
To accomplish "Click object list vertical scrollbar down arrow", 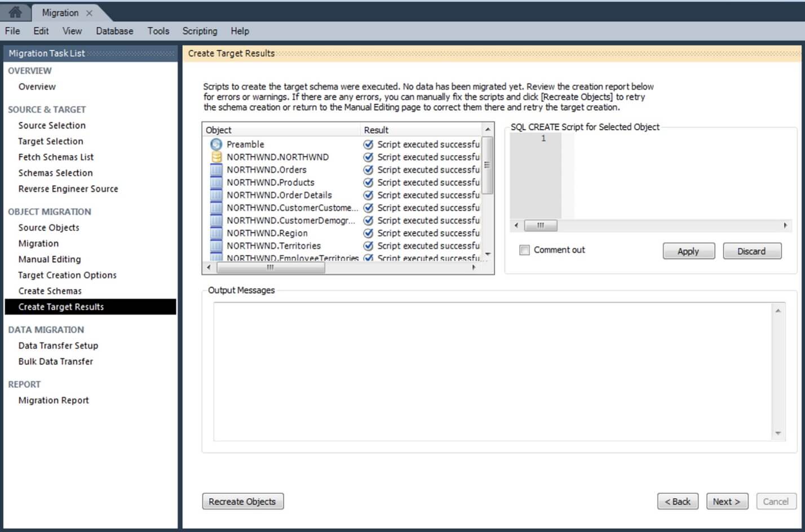I will click(488, 254).
